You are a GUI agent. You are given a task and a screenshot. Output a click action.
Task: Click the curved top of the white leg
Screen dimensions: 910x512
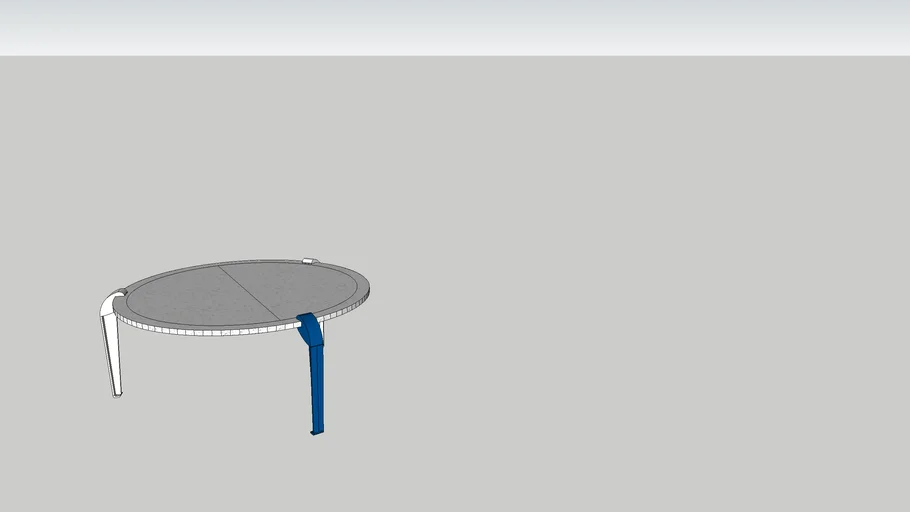[x=110, y=302]
